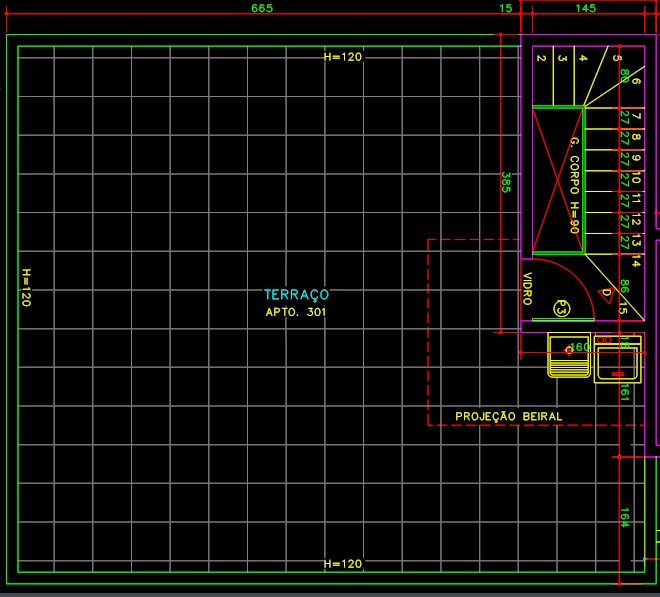Select the washing machine block symbol
Image resolution: width=660 pixels, height=597 pixels.
[x=617, y=359]
